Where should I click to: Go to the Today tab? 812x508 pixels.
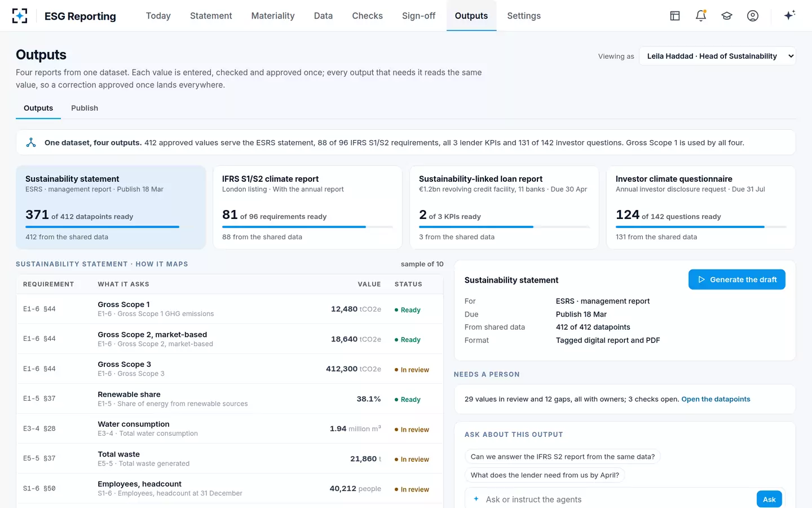158,16
